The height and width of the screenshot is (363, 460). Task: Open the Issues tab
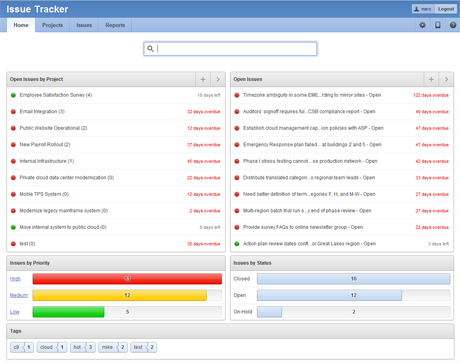tap(84, 25)
